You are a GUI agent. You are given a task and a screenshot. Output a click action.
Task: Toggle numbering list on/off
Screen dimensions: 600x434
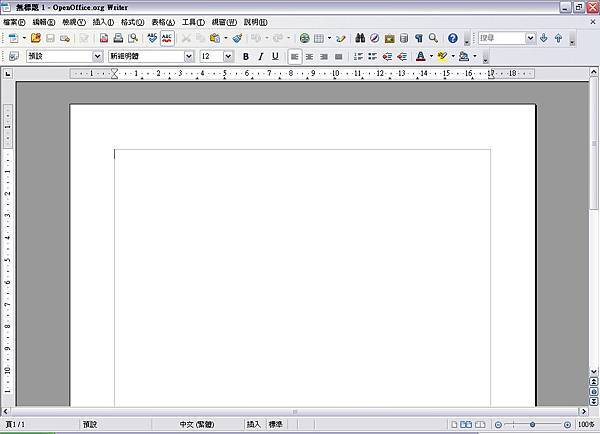pos(358,56)
